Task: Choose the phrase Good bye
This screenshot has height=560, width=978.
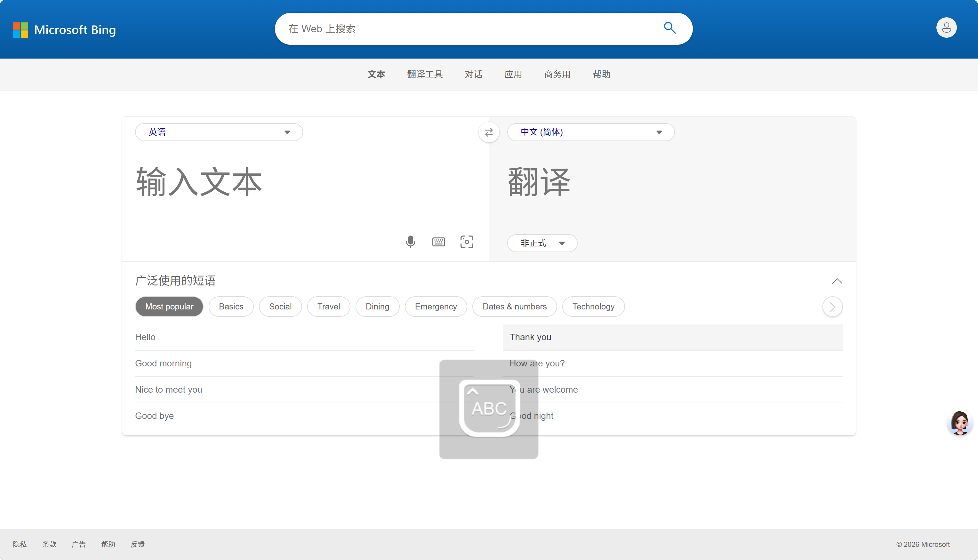Action: (305, 416)
